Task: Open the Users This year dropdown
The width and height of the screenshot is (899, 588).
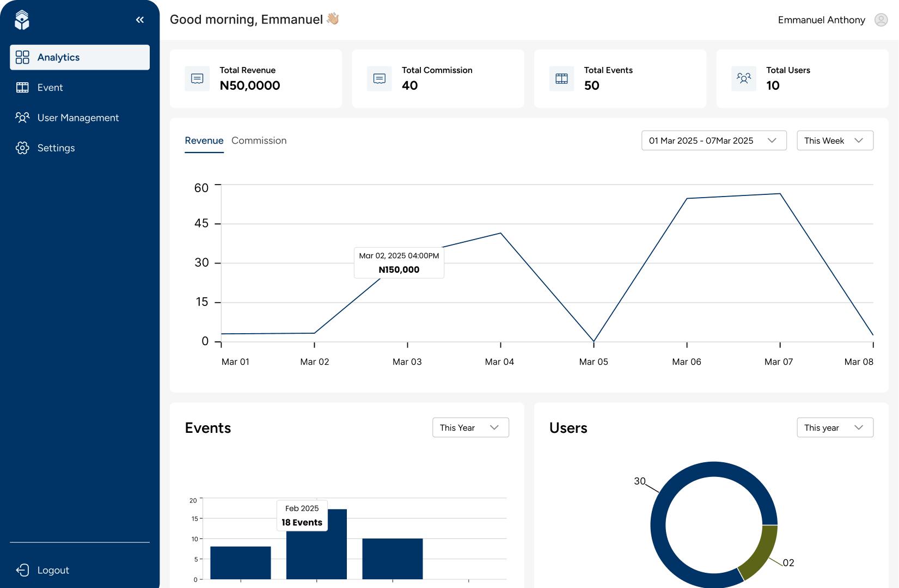Action: pos(835,427)
